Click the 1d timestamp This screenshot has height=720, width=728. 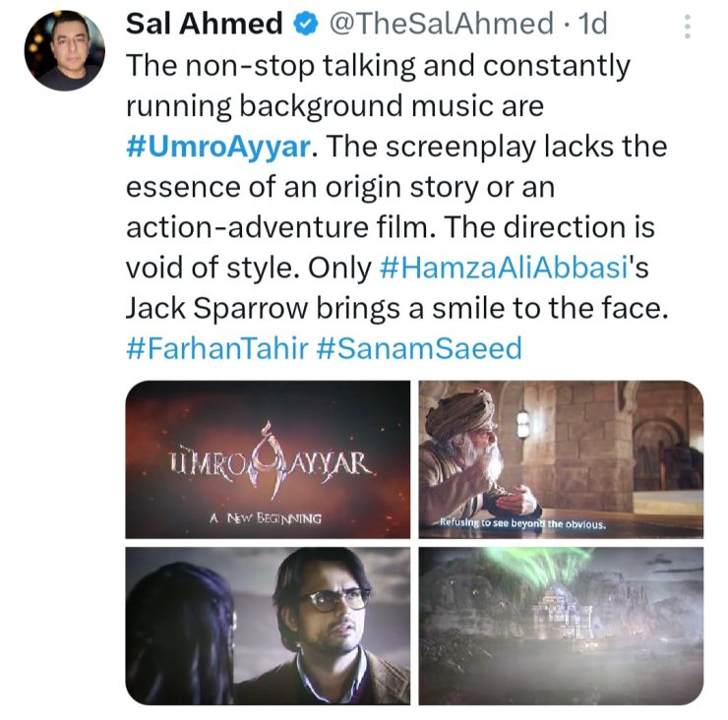(x=593, y=25)
